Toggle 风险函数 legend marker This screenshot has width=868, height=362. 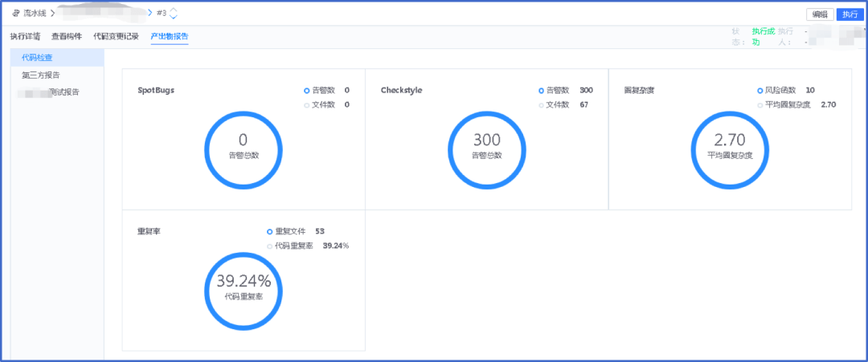click(x=760, y=90)
